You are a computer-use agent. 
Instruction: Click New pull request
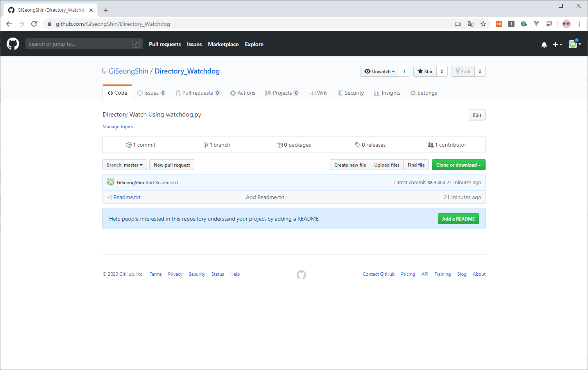tap(172, 165)
